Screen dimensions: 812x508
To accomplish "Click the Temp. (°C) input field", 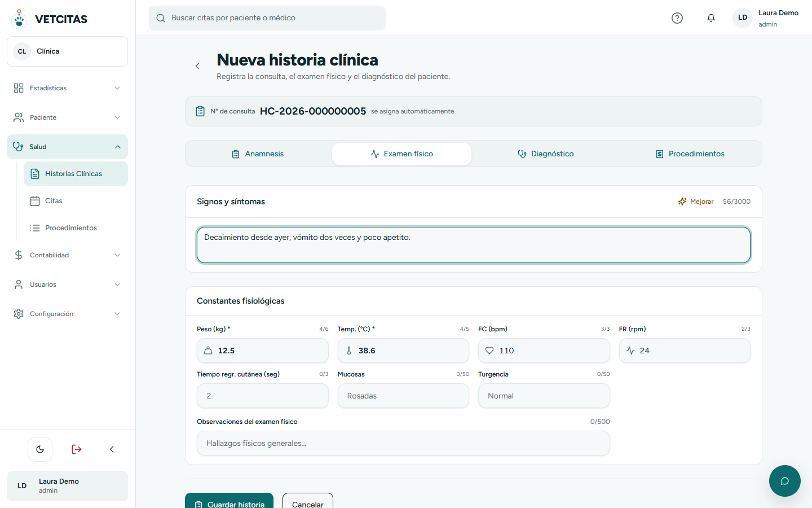I will 403,351.
